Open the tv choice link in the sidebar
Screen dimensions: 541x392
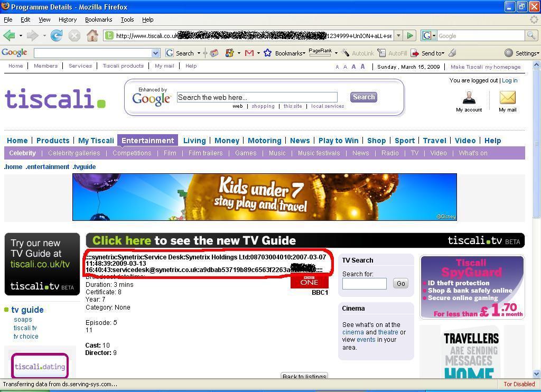[26, 336]
